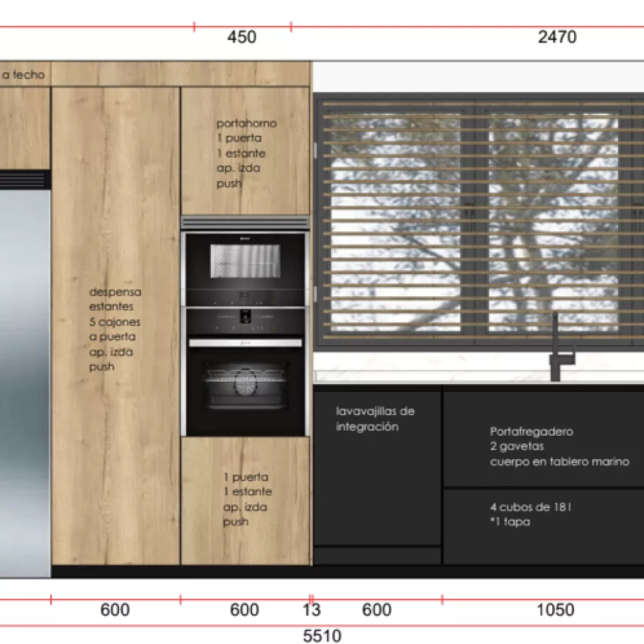Expand the despensa cabinet details
The width and height of the screenshot is (644, 644).
pos(114,330)
